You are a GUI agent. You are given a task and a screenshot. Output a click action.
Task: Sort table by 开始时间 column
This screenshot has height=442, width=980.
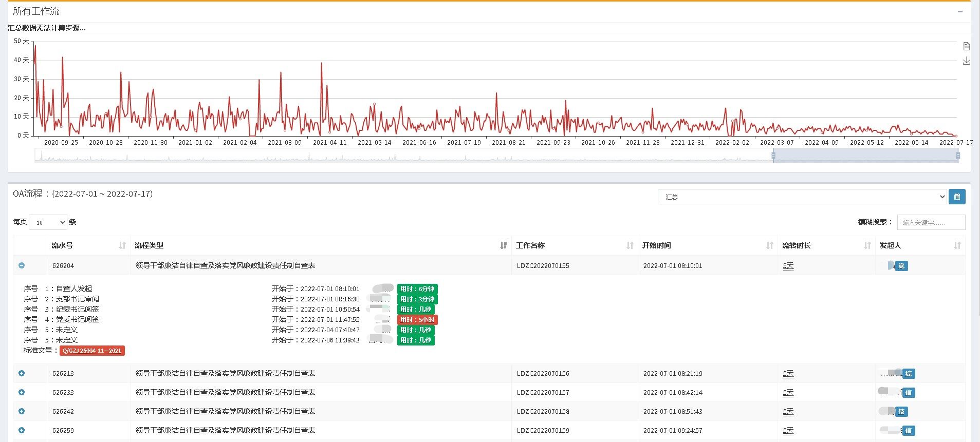(769, 245)
